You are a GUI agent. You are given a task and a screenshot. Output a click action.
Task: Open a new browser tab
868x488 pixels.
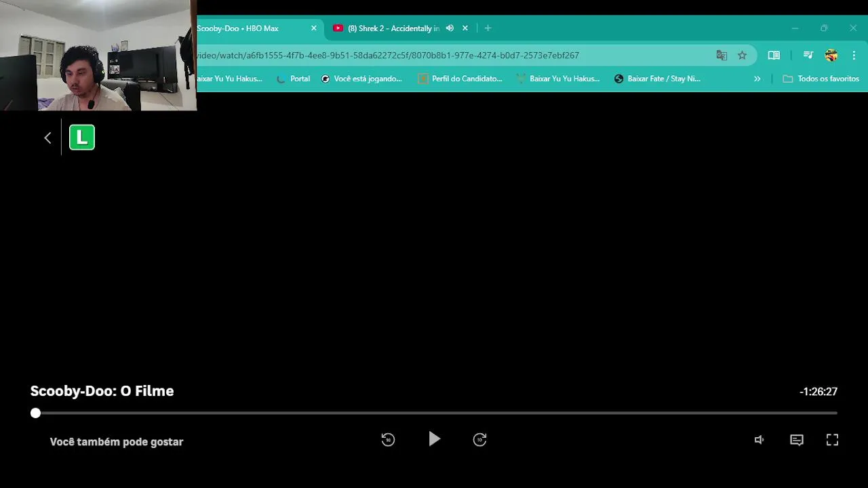[x=488, y=28]
